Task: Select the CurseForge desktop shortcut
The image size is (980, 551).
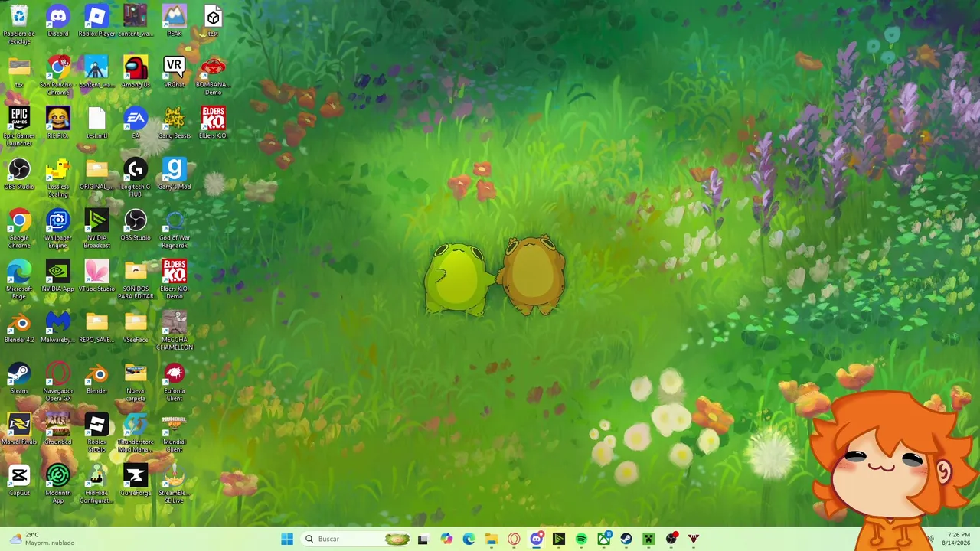Action: point(136,481)
